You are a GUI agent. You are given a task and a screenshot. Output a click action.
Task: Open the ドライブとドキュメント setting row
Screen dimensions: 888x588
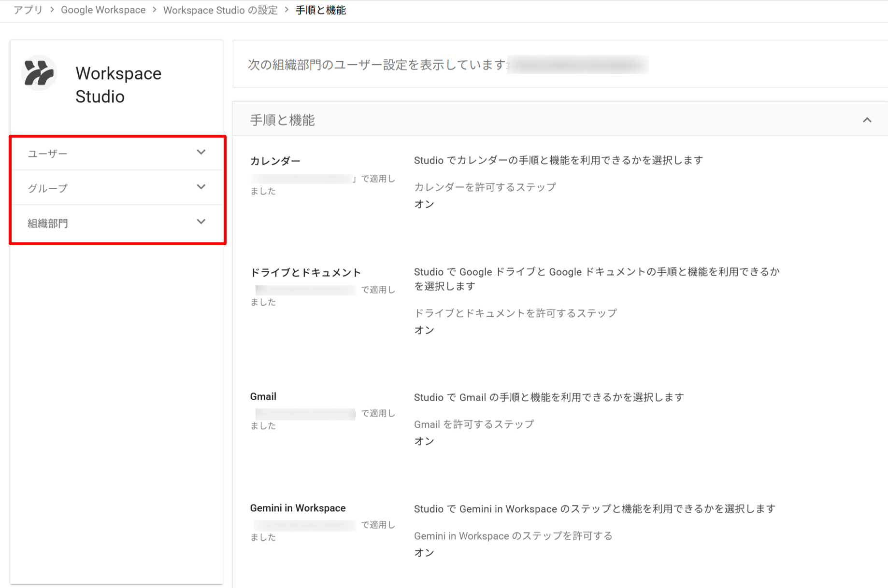tap(560, 301)
